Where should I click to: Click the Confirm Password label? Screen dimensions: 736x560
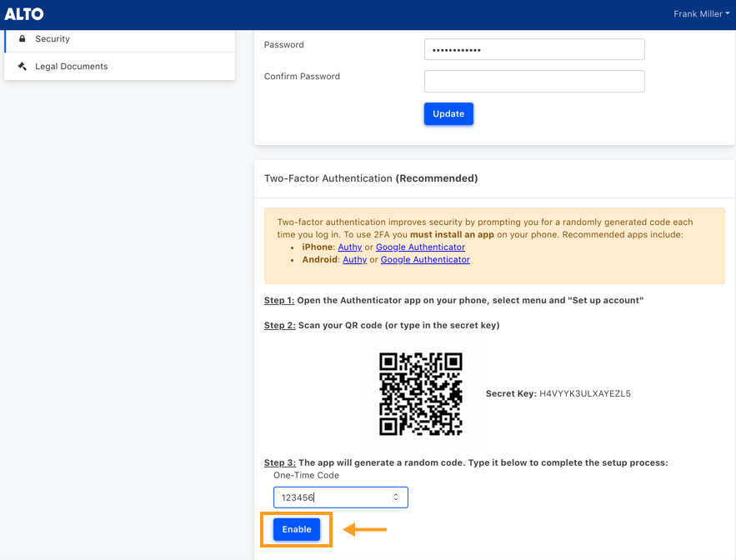pyautogui.click(x=302, y=76)
